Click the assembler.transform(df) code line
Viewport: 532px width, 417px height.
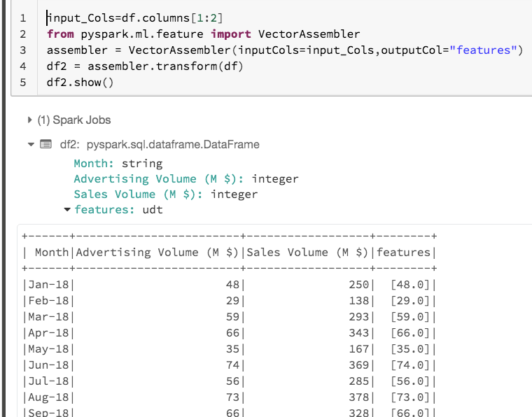click(145, 66)
